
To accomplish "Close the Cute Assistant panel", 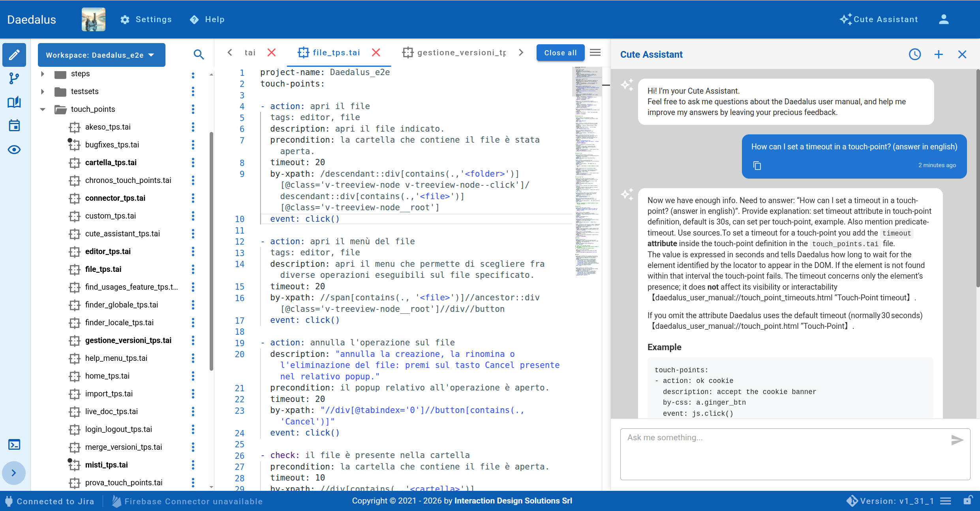I will (x=962, y=55).
